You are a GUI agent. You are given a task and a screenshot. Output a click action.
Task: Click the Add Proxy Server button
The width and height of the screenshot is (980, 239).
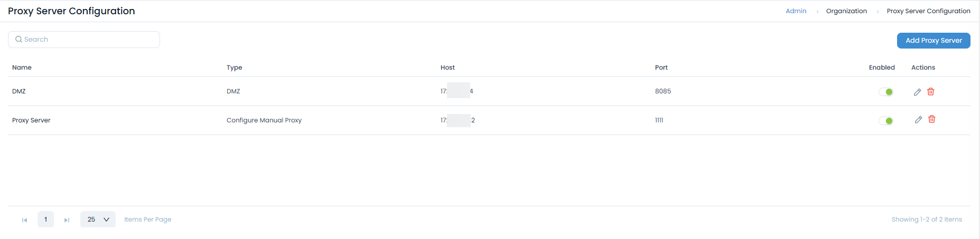[934, 41]
